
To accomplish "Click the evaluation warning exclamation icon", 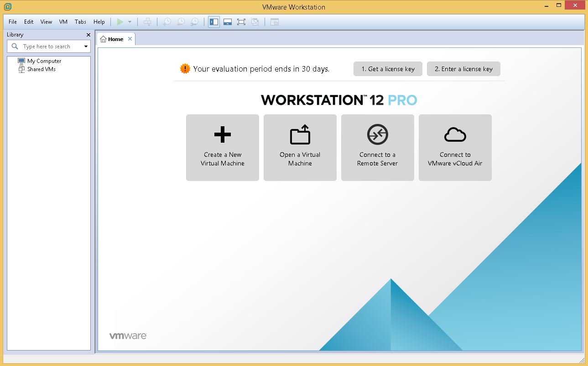I will (x=185, y=69).
